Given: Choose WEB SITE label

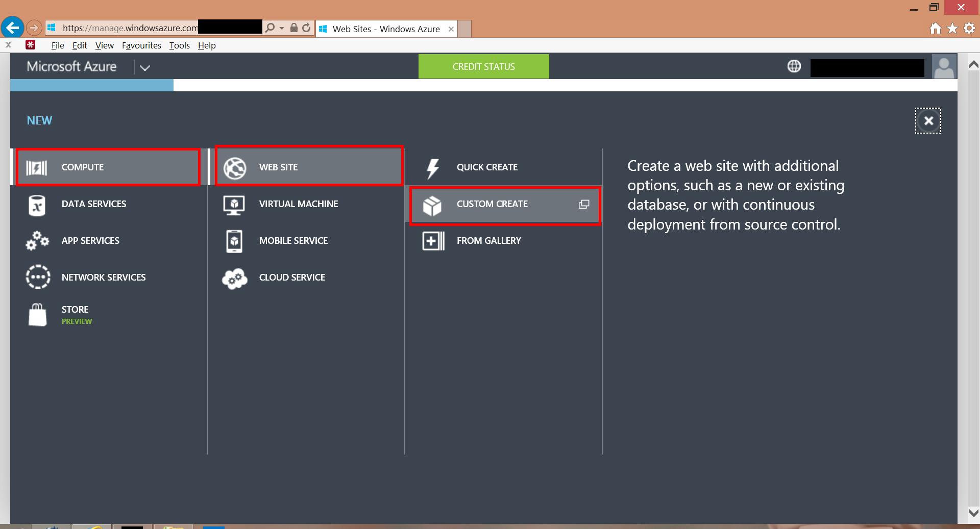Looking at the screenshot, I should [278, 167].
